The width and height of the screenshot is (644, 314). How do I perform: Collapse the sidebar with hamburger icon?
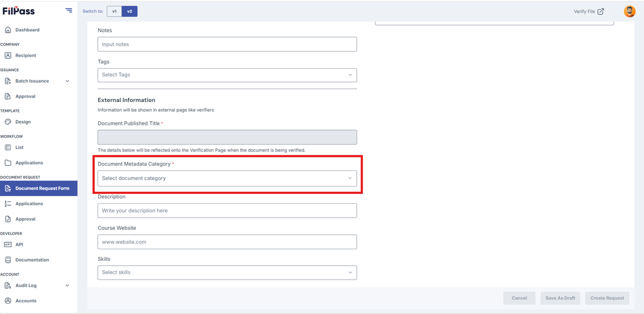point(69,10)
